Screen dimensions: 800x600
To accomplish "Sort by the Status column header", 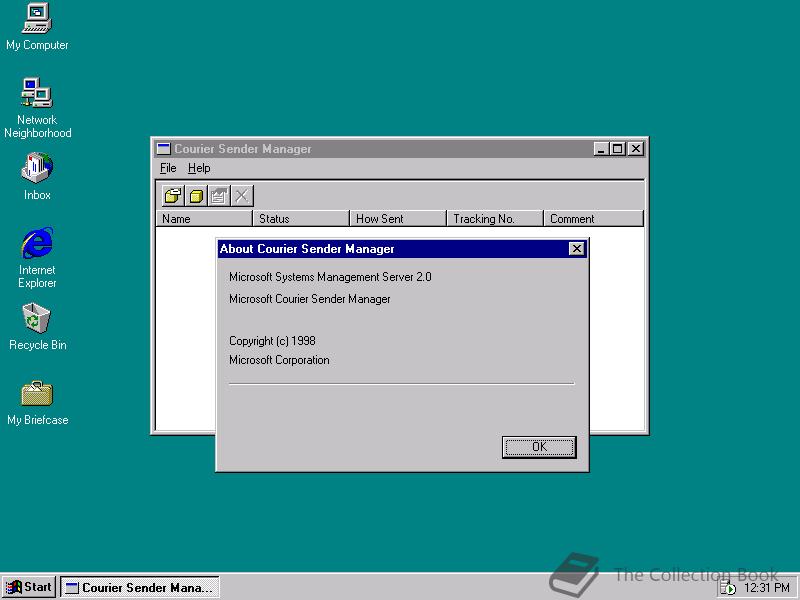I will (x=301, y=218).
